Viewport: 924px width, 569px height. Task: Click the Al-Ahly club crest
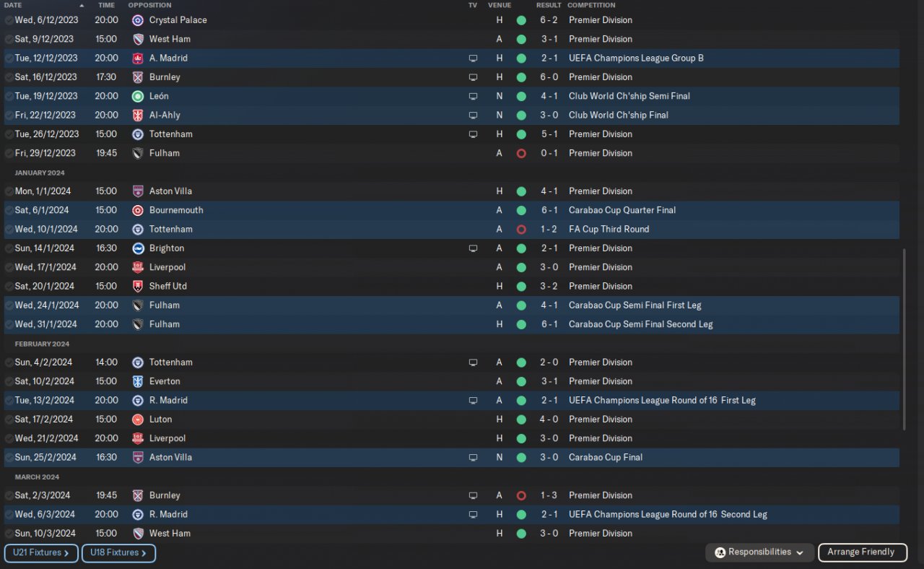[138, 116]
